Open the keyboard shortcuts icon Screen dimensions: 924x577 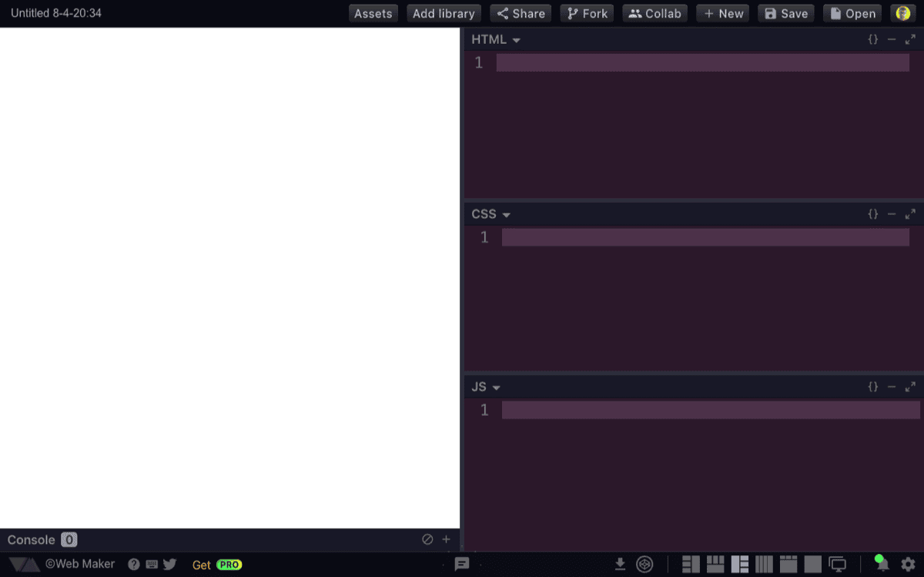pyautogui.click(x=151, y=563)
